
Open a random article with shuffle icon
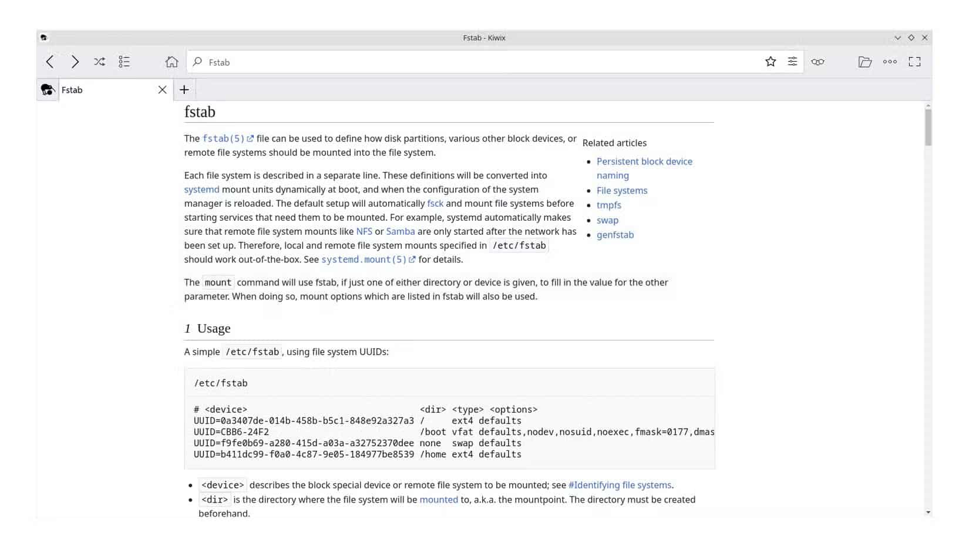pyautogui.click(x=99, y=61)
